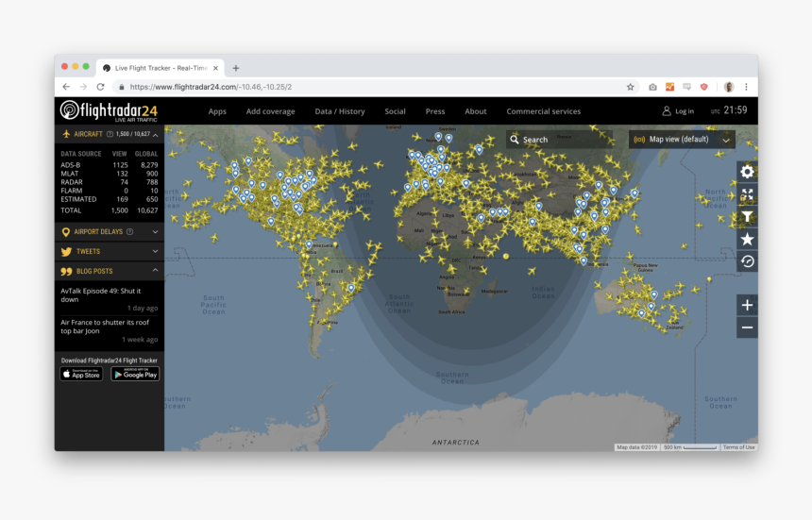The height and width of the screenshot is (520, 812).
Task: Open the map settings gear
Action: [747, 172]
